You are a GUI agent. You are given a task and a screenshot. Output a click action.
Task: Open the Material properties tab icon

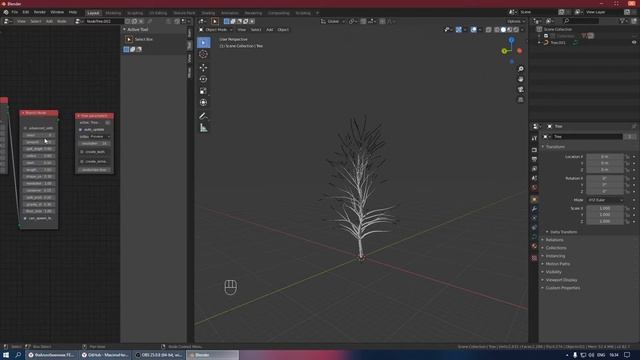tap(534, 247)
